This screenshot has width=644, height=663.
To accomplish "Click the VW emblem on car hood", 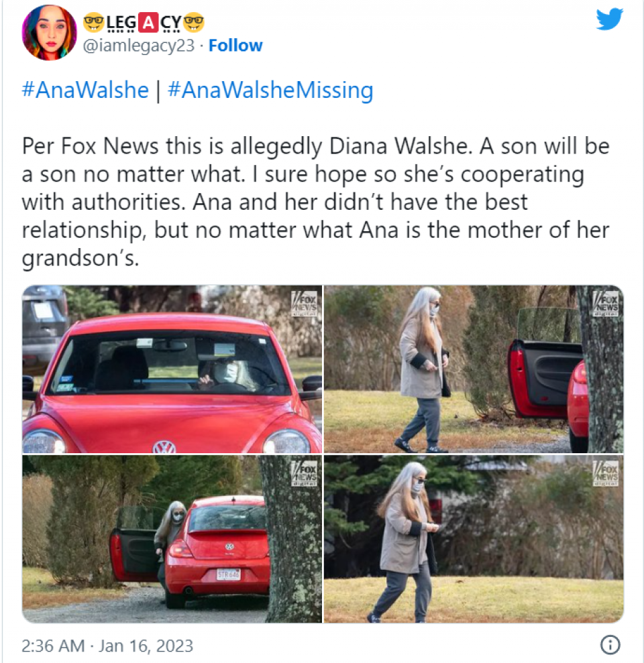I will coord(164,447).
